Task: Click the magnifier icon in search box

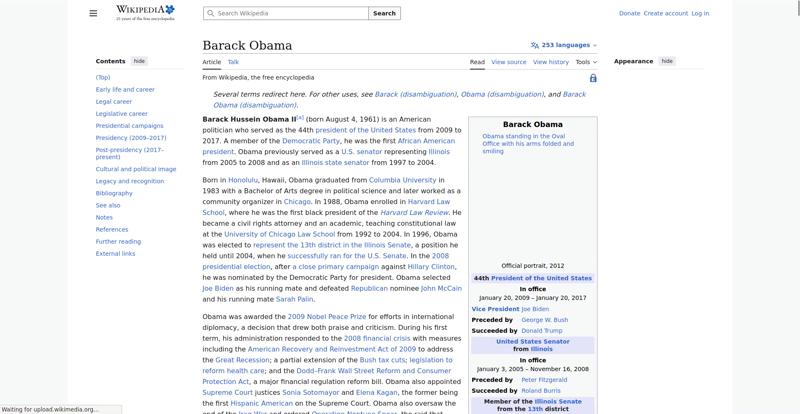Action: 210,13
